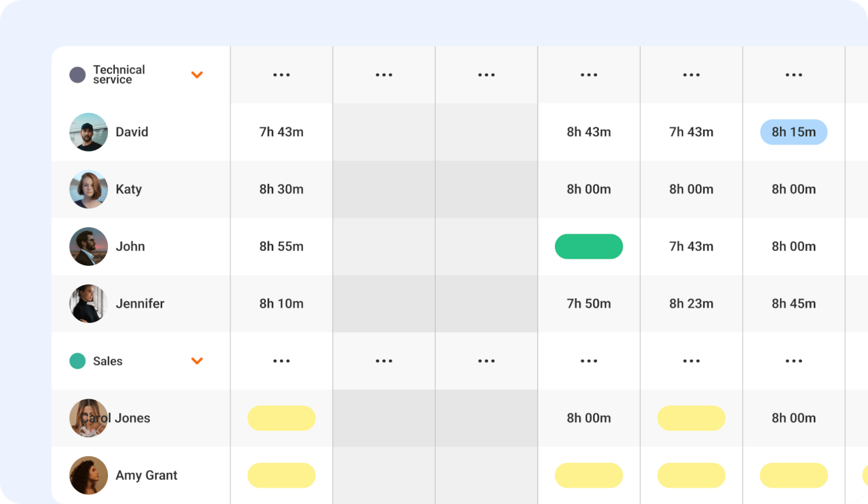Viewport: 868px width, 504px height.
Task: Click Katy's profile photo
Action: pos(88,189)
